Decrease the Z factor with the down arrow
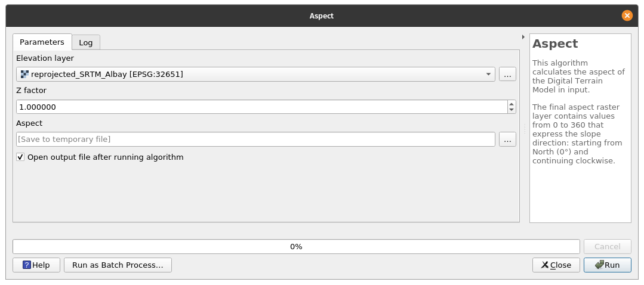Viewport: 644px width, 285px height. [511, 110]
